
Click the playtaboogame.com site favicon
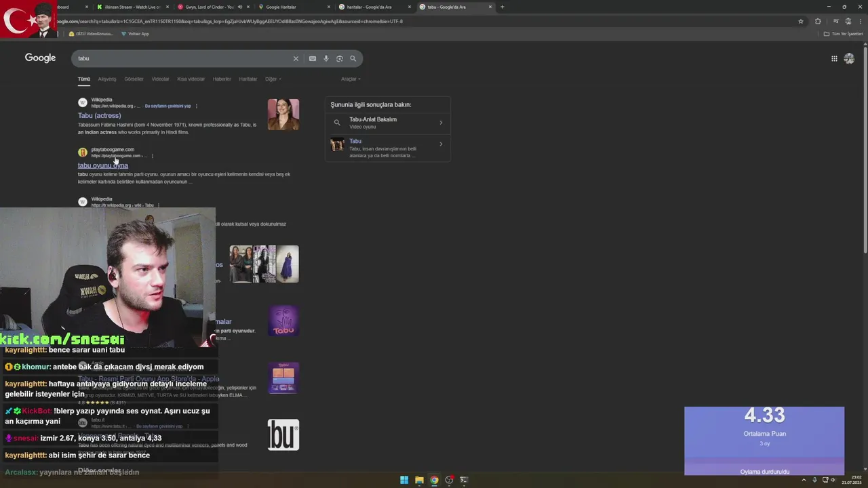click(x=83, y=152)
